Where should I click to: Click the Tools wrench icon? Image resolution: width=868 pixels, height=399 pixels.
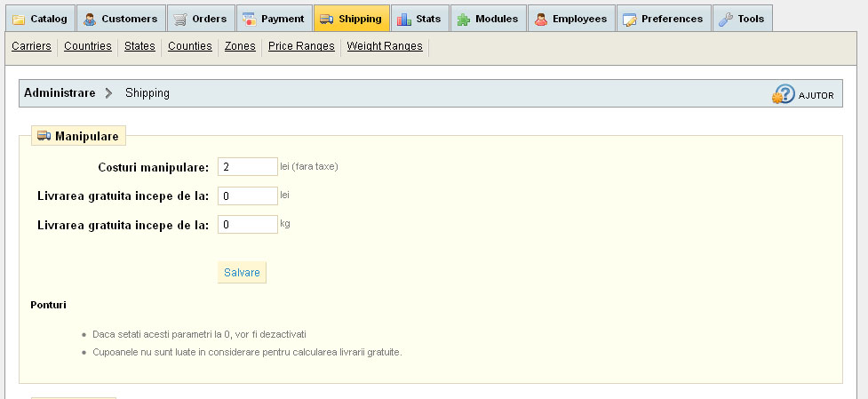click(x=726, y=19)
